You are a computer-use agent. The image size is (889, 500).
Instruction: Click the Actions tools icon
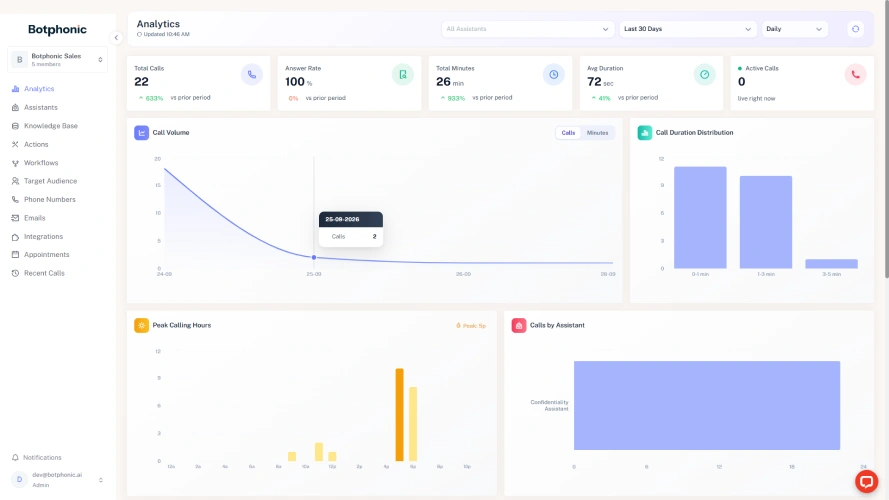pos(15,145)
